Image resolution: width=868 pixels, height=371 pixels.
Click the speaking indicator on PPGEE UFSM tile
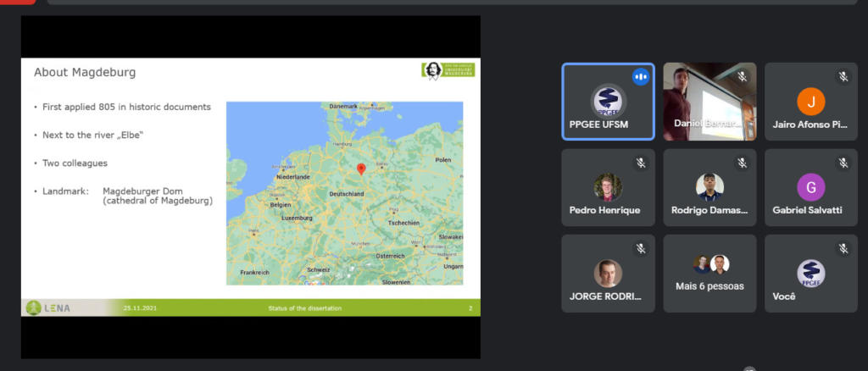click(x=641, y=77)
